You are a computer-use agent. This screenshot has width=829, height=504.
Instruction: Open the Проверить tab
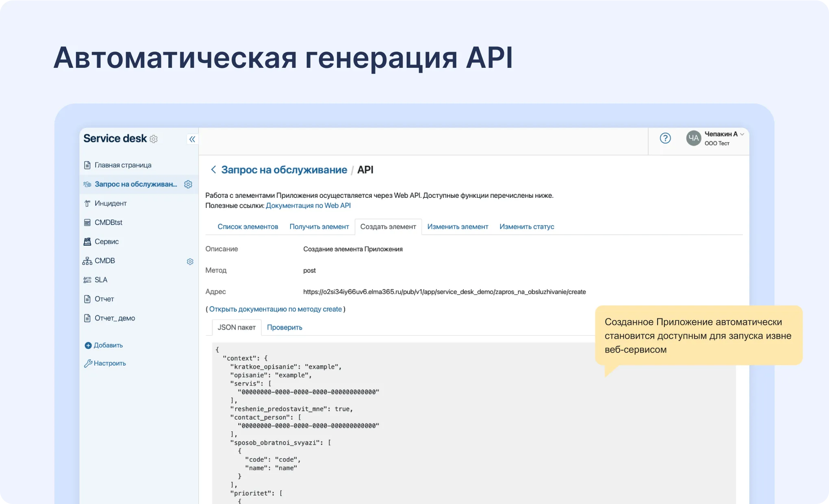(284, 327)
